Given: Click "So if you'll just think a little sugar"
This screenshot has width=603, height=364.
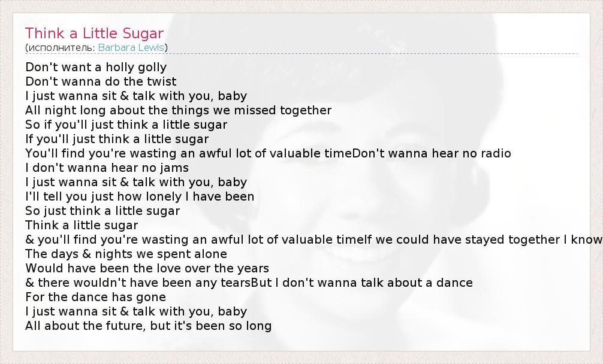Looking at the screenshot, I should [126, 125].
